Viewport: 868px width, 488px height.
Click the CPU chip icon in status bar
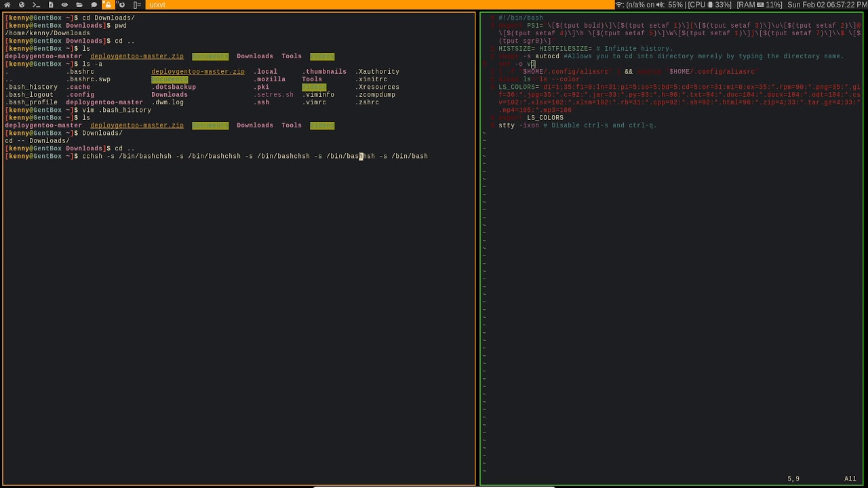coord(711,5)
